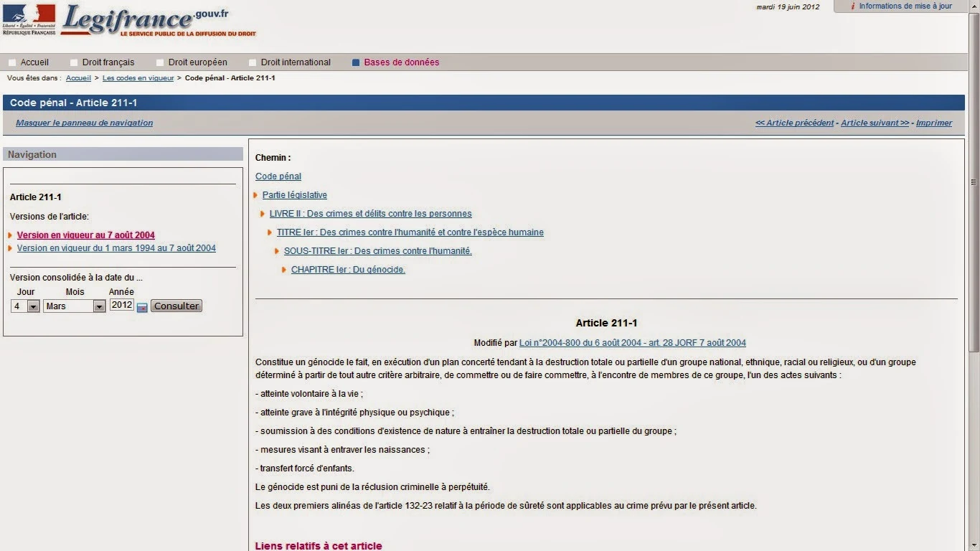Viewport: 980px width, 551px height.
Task: Click '- atteinte grave à l'intégrité physique ou psychique ;'
Action: click(355, 413)
